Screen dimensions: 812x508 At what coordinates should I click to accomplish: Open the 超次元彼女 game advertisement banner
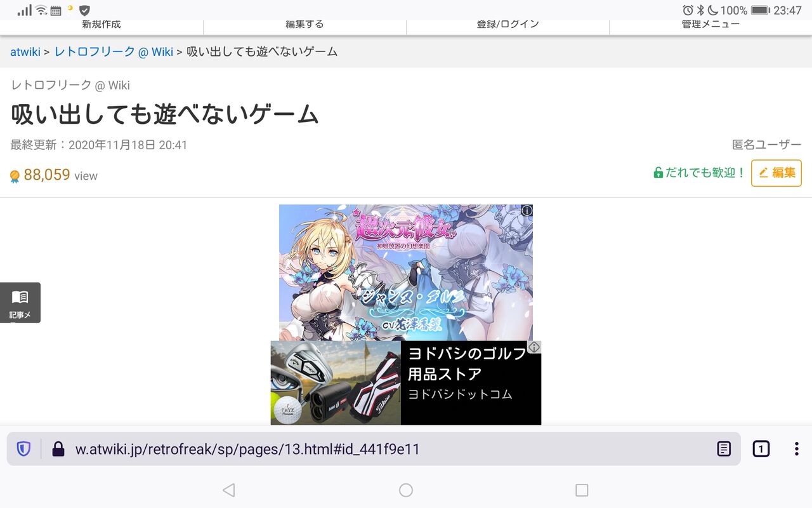click(x=406, y=272)
